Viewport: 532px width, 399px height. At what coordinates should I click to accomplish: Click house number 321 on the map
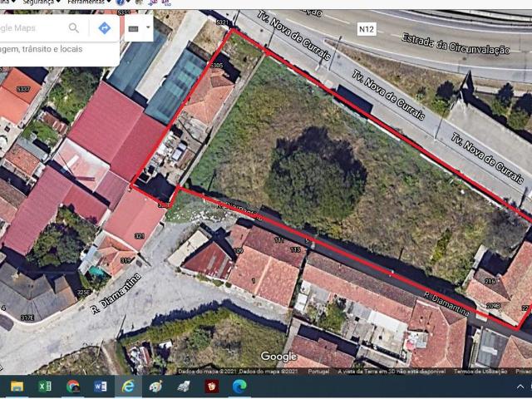point(139,236)
